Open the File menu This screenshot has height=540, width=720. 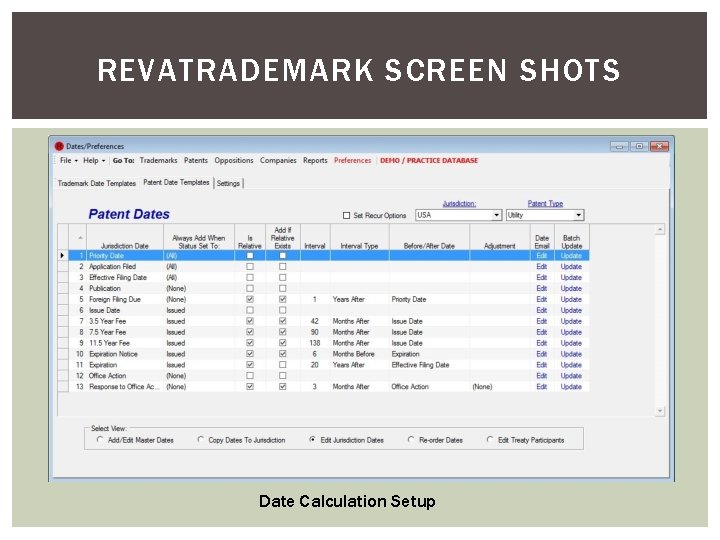coord(68,160)
